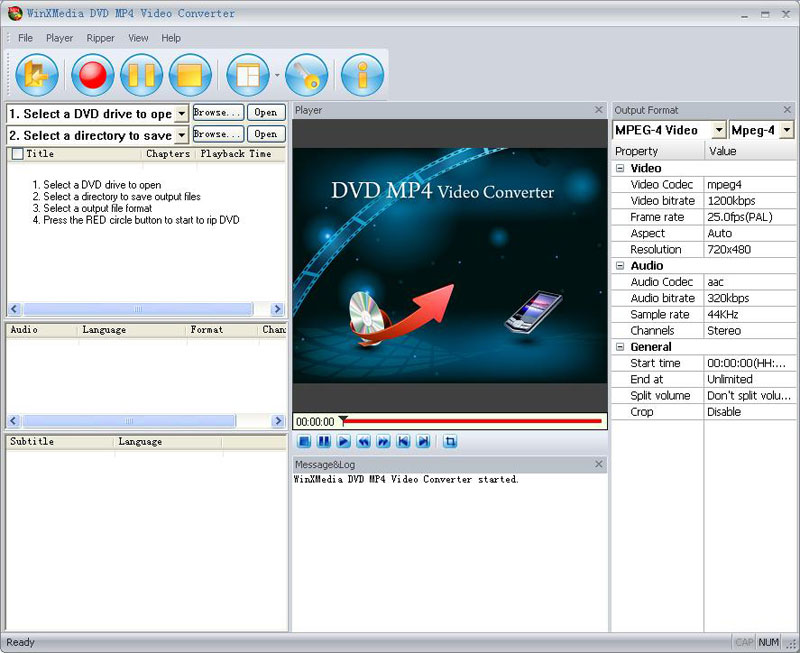Image resolution: width=800 pixels, height=653 pixels.
Task: Click the player Pause control button
Action: (x=324, y=441)
